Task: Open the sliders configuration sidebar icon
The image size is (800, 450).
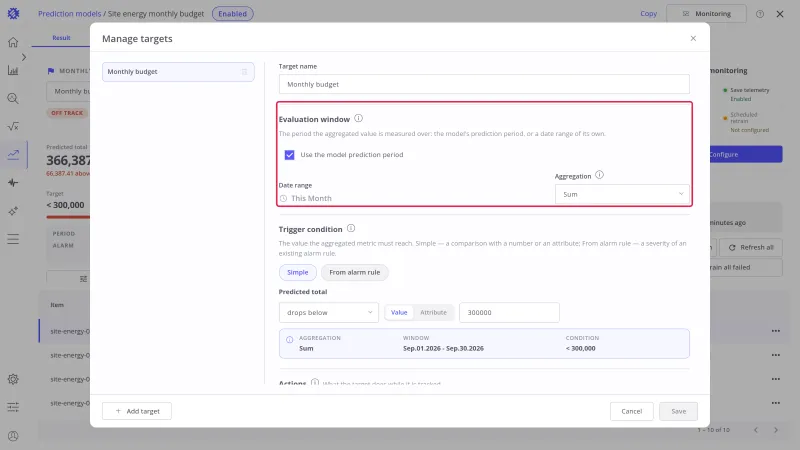Action: (x=13, y=407)
